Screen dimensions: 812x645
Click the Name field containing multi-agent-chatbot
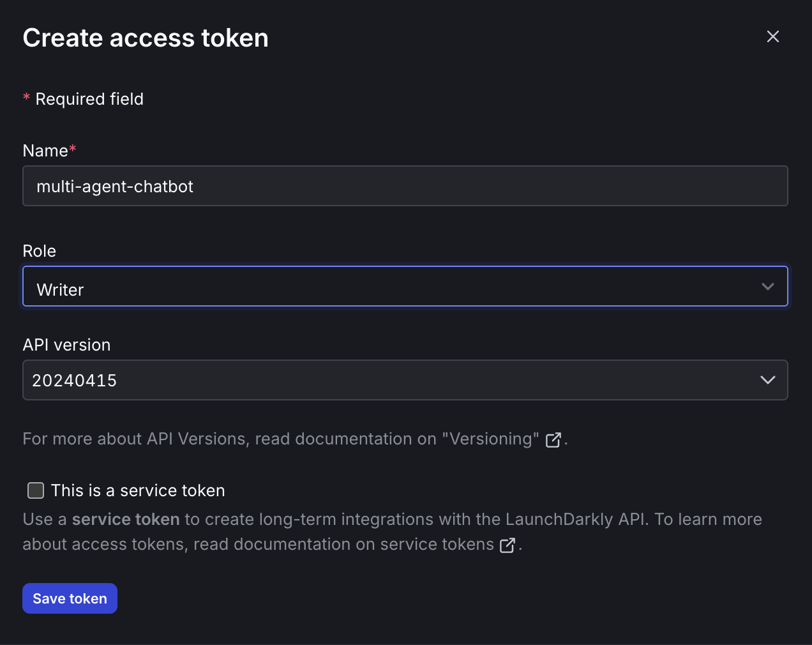pos(405,186)
